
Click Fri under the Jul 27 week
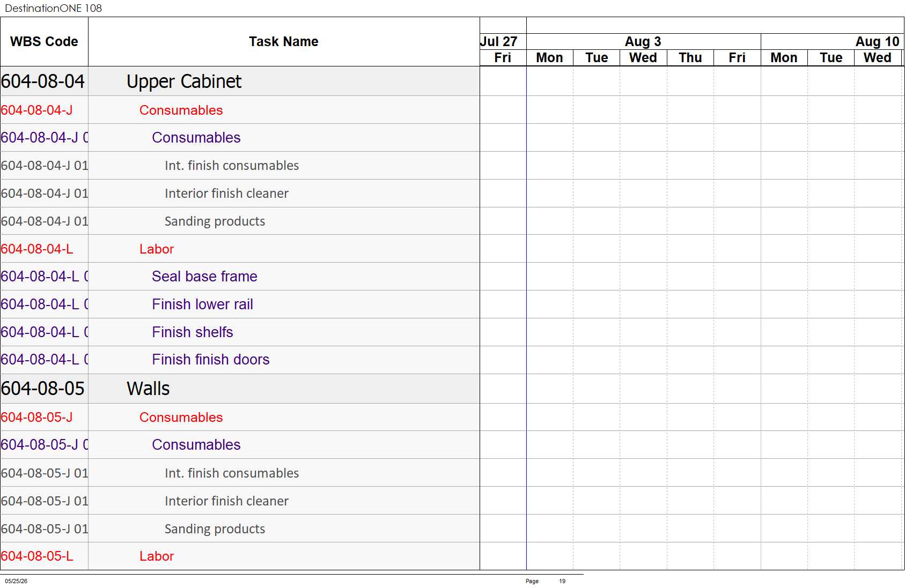point(503,58)
